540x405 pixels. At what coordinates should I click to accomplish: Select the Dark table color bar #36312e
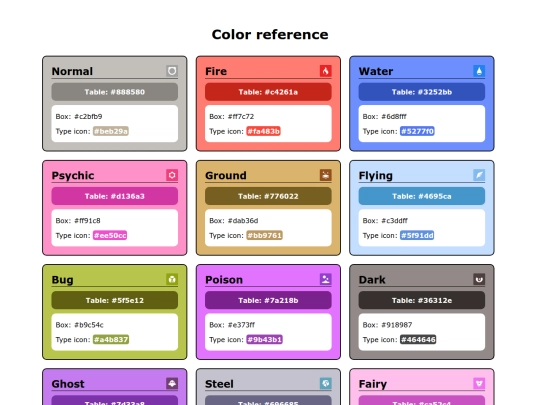(422, 300)
